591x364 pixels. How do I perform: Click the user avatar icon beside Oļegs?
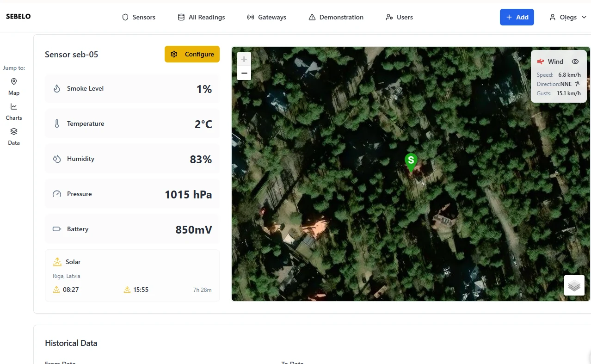[x=552, y=17]
